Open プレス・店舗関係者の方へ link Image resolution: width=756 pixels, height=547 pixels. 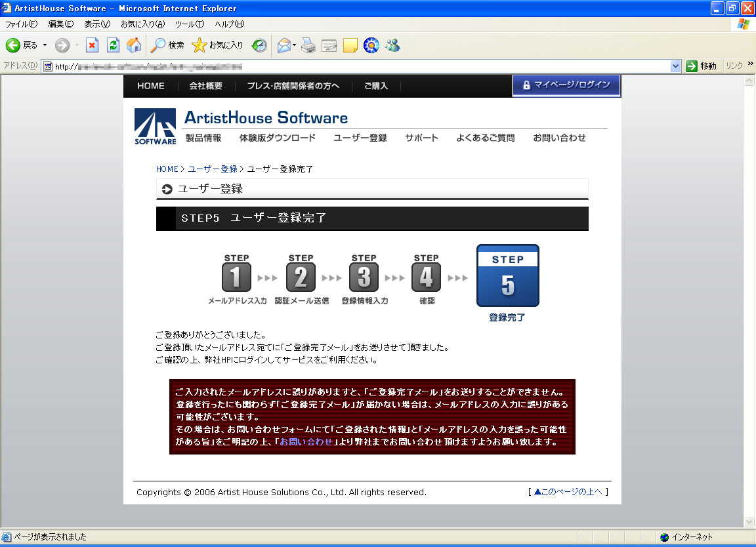[293, 86]
